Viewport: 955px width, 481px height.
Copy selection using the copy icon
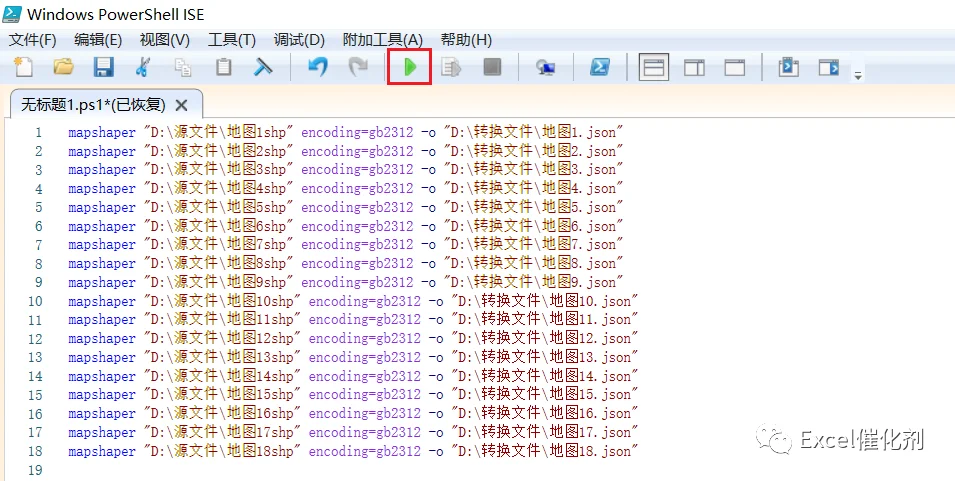tap(183, 66)
